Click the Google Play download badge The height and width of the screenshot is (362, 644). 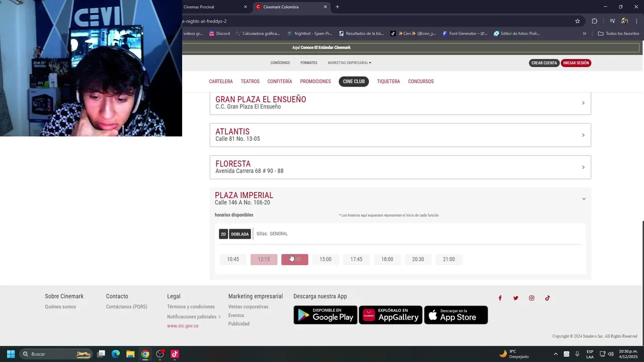(x=326, y=315)
